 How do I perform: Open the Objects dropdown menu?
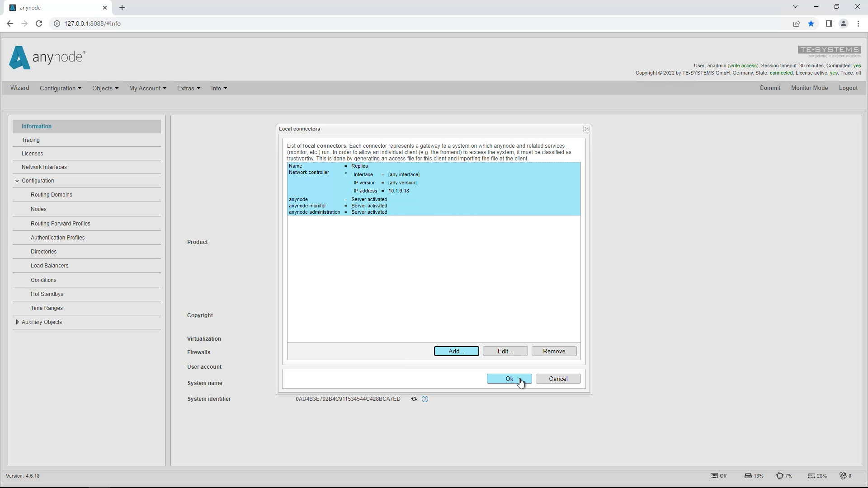[105, 88]
